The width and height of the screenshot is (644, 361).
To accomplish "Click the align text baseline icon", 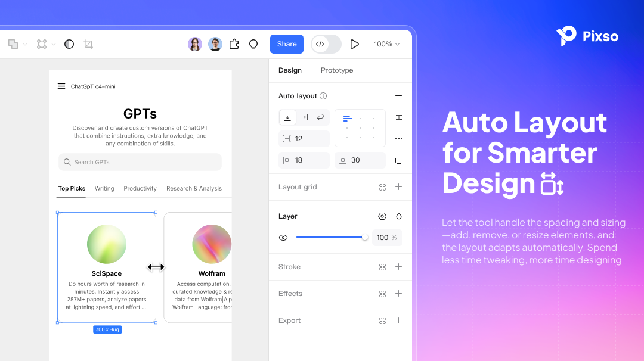I will [398, 117].
